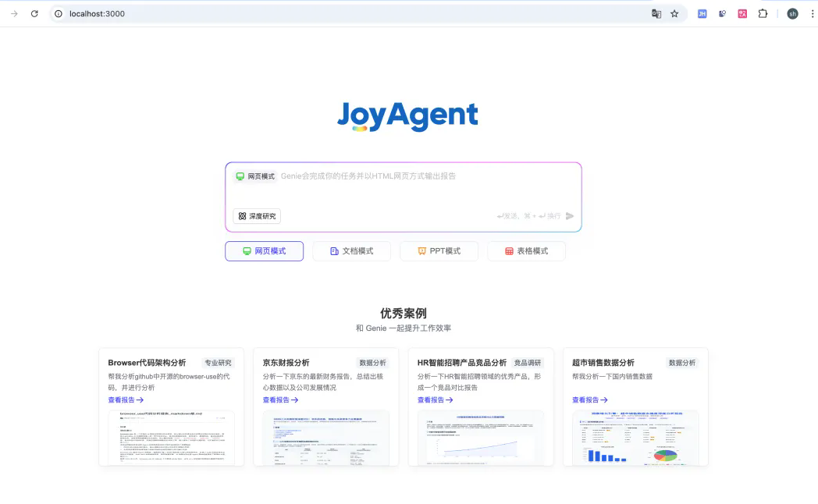The height and width of the screenshot is (504, 818).
Task: Click the send arrow icon in the prompt box
Action: point(570,216)
